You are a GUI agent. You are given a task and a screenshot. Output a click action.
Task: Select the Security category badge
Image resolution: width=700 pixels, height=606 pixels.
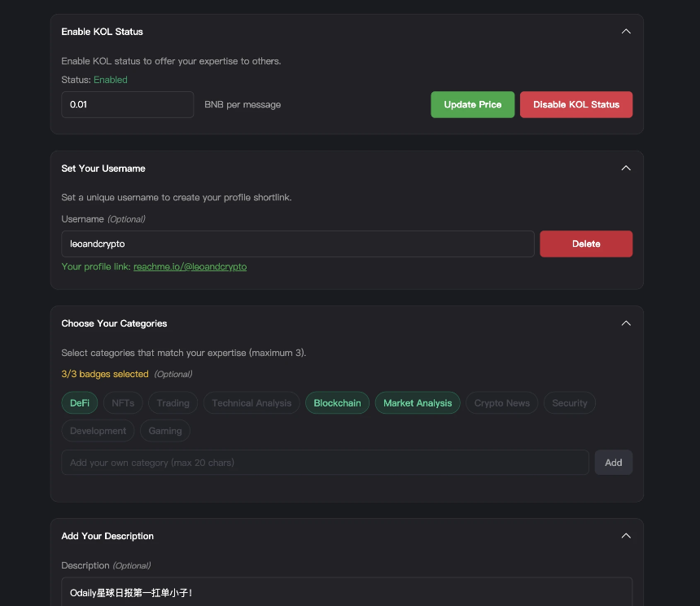pyautogui.click(x=569, y=402)
